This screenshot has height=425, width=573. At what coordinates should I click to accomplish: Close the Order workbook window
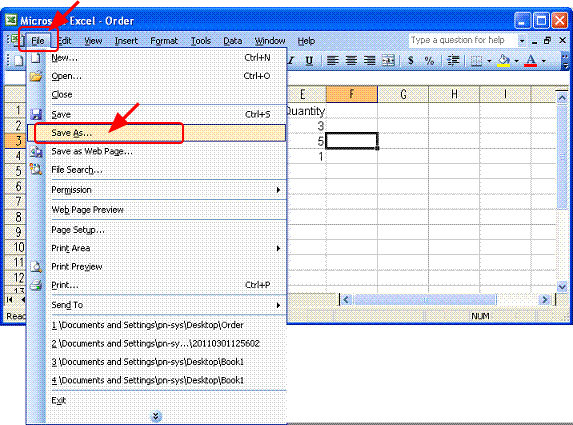point(563,41)
